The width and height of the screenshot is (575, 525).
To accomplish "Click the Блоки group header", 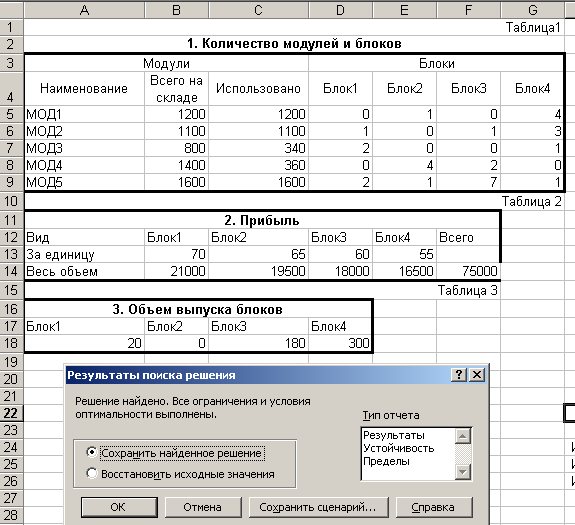I will (x=437, y=63).
